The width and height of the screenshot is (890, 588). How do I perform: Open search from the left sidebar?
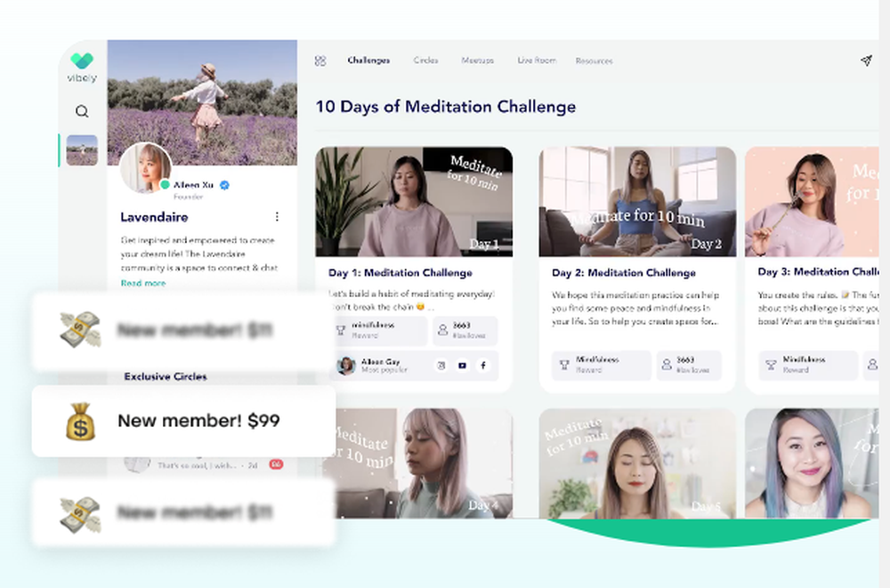point(82,111)
